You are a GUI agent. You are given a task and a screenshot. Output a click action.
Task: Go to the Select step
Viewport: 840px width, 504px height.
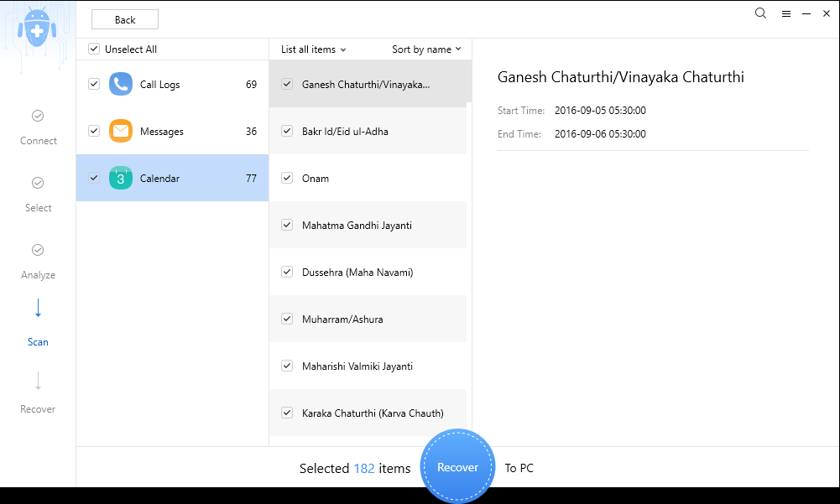click(x=38, y=194)
